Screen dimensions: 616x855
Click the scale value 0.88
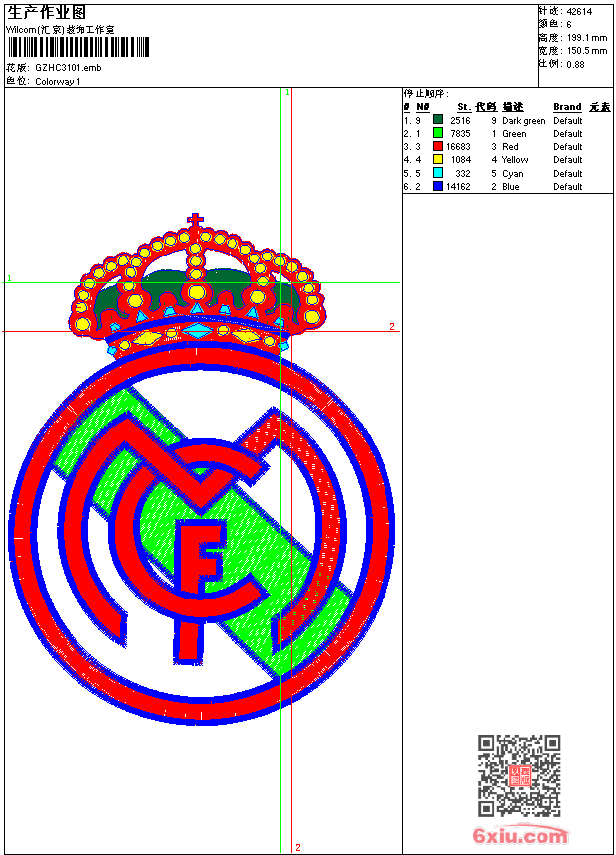click(575, 64)
